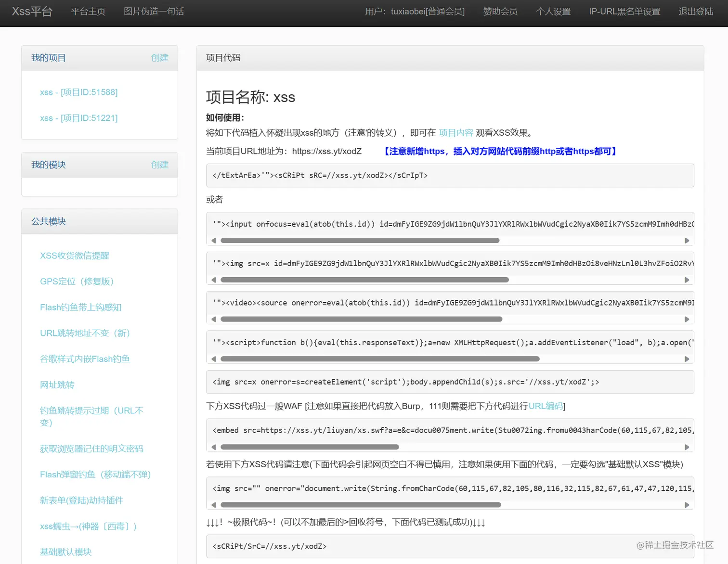Click left scroll arrow of script function b() code

[x=214, y=359]
